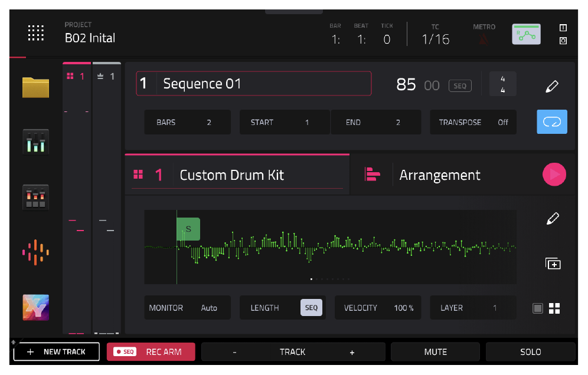Click the upper top-right corner panel icon

pyautogui.click(x=563, y=28)
